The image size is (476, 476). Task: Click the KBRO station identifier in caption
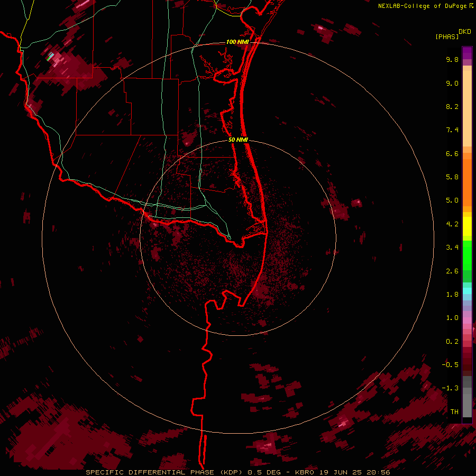(305, 472)
